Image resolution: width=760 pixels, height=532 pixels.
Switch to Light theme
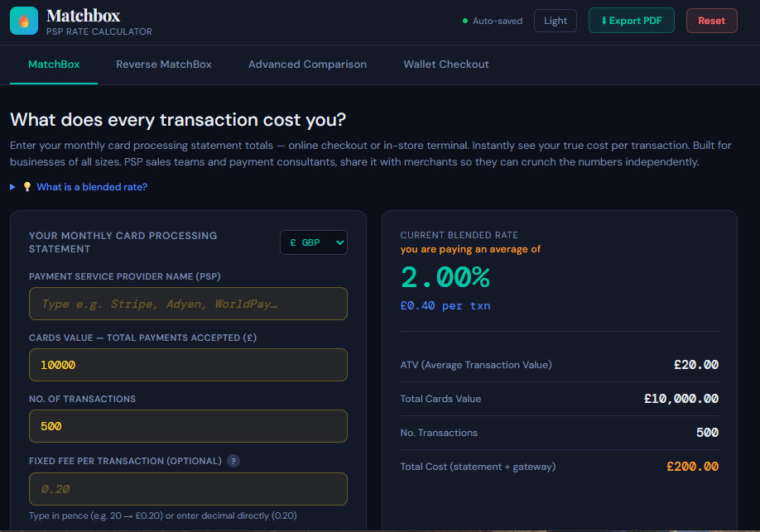coord(555,21)
